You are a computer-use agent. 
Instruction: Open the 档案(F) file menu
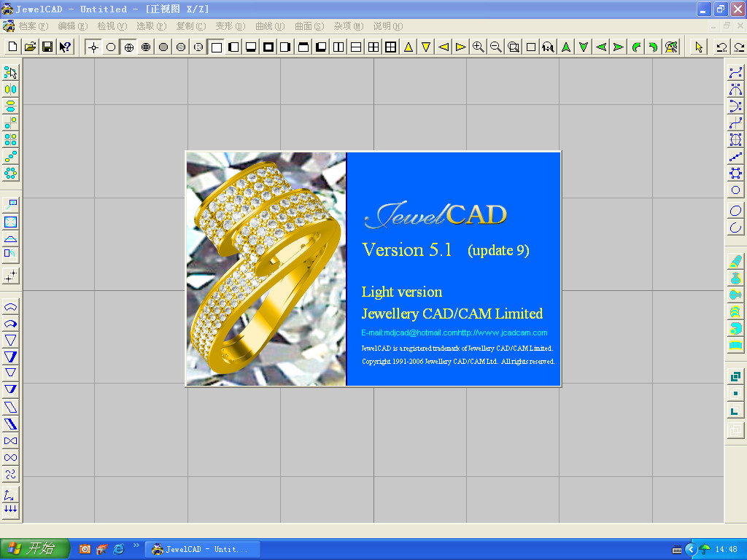34,26
